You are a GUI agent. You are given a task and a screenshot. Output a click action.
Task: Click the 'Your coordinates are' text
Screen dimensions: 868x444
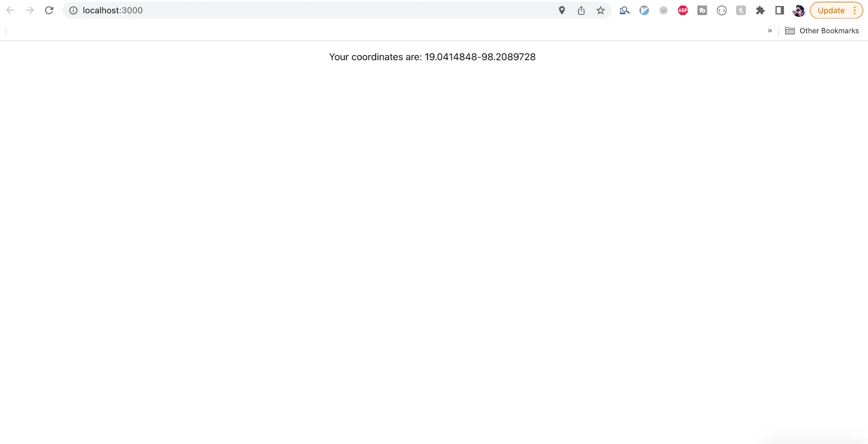[375, 57]
